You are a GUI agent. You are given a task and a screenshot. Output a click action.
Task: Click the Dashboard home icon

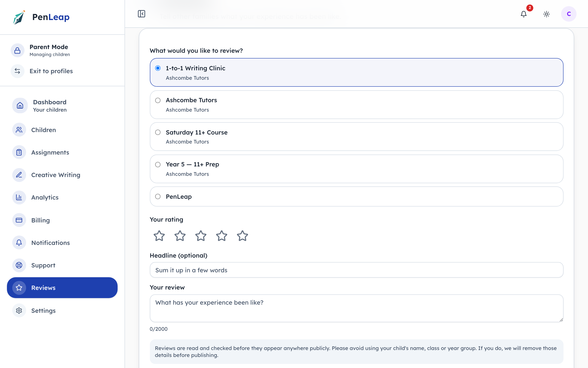pos(20,106)
